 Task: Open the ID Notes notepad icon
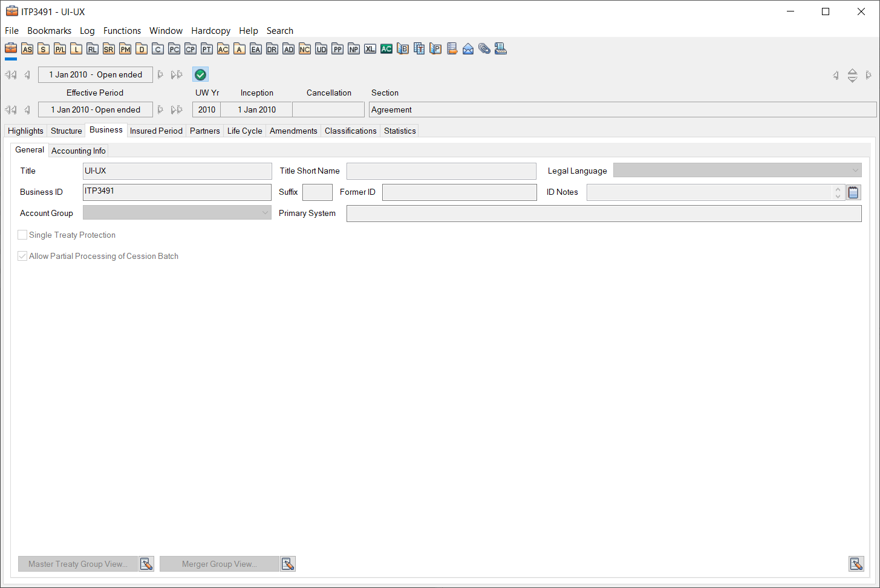coord(853,192)
